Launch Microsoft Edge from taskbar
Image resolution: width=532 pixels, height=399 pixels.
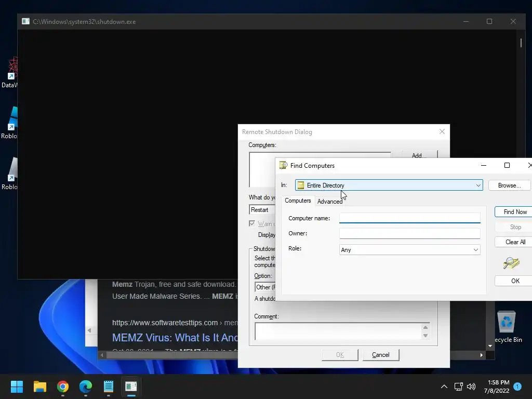(86, 387)
